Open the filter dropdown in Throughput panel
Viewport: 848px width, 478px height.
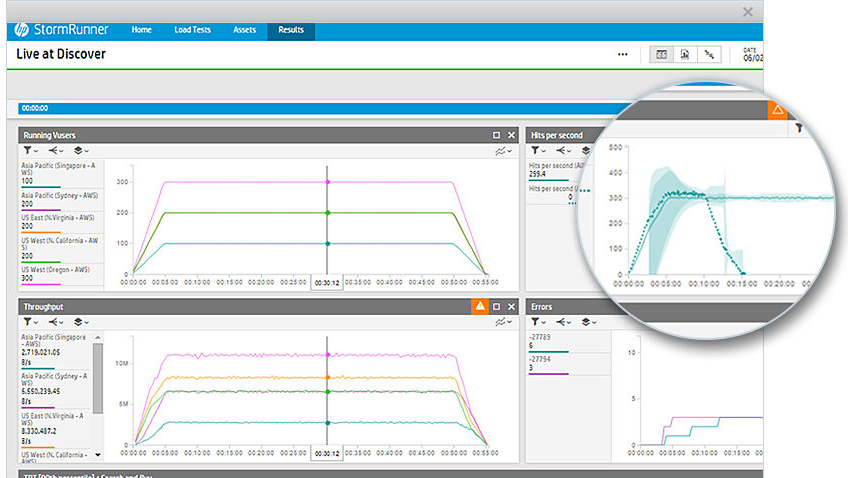[30, 322]
